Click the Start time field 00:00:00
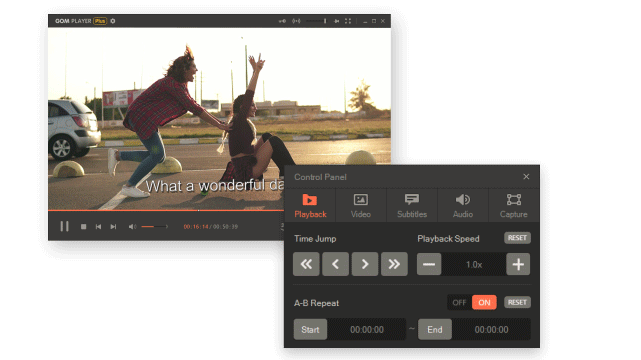 coord(367,329)
